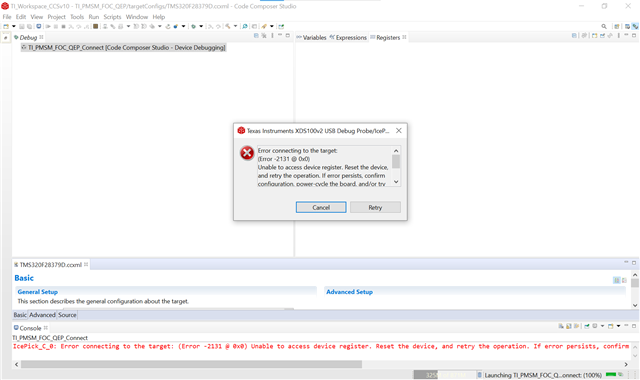Switch to the CCS Debug perspective icon

click(x=635, y=26)
